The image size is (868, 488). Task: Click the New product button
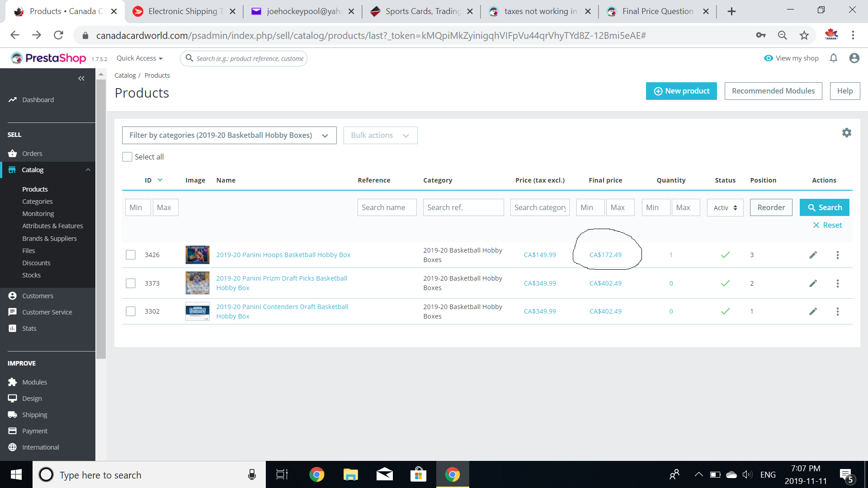(x=681, y=91)
